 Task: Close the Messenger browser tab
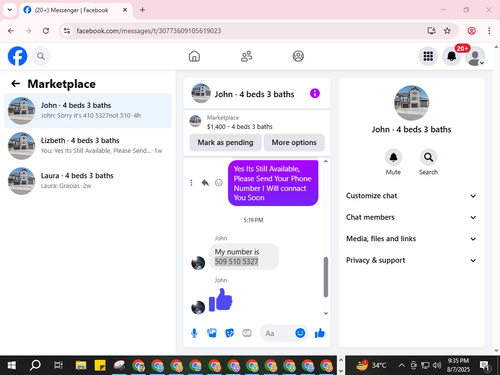point(125,10)
